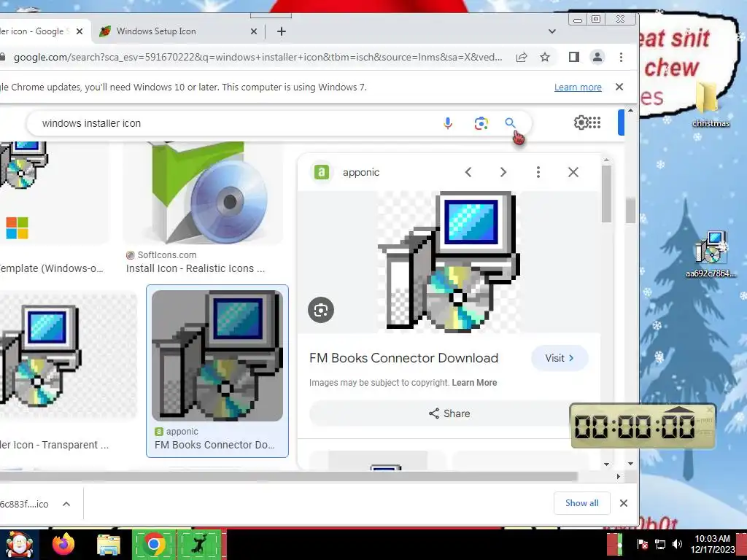The height and width of the screenshot is (560, 747).
Task: Open the Install Icon - Realistic Icons title
Action: pyautogui.click(x=196, y=268)
